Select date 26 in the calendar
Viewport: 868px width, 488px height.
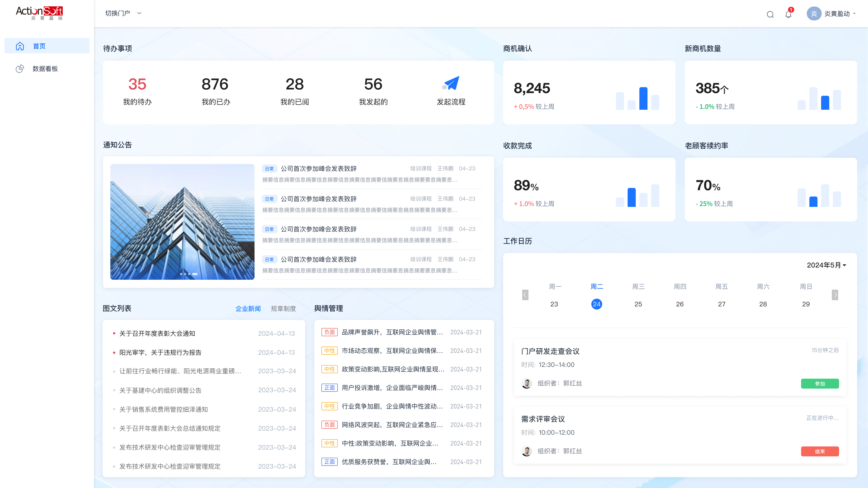pyautogui.click(x=680, y=304)
